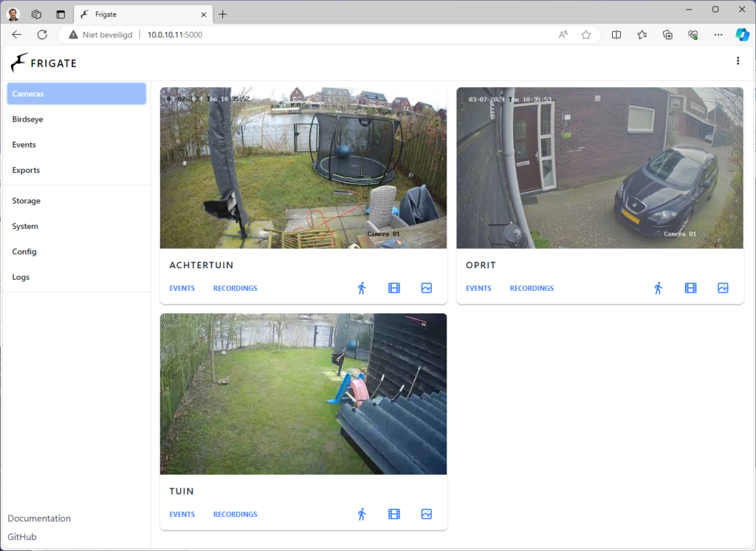This screenshot has width=756, height=551.
Task: Click the Frigate bird logo
Action: pos(20,63)
